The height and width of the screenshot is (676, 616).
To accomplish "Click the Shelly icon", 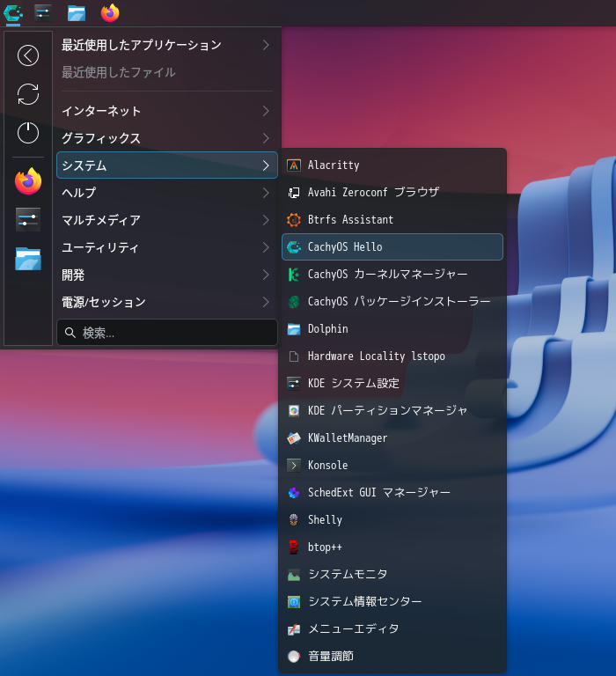I will click(294, 520).
